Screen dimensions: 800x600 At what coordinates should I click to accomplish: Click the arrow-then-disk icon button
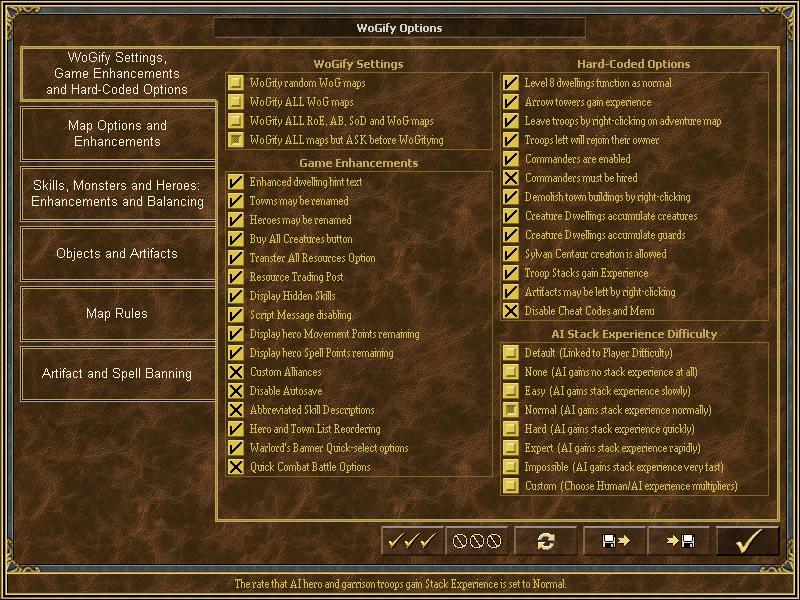click(x=679, y=541)
